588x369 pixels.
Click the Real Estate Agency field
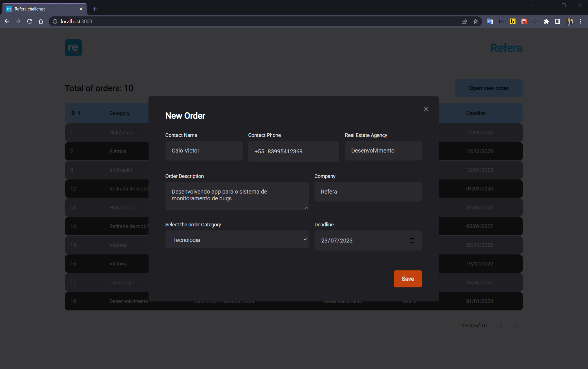383,151
